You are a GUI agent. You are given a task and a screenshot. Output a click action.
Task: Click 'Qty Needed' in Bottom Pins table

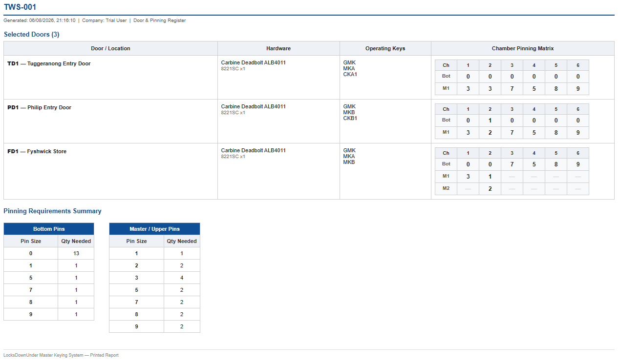coord(76,241)
